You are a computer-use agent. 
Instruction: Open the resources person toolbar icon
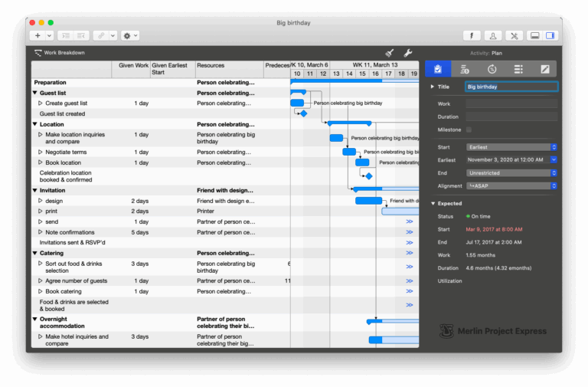tap(493, 36)
